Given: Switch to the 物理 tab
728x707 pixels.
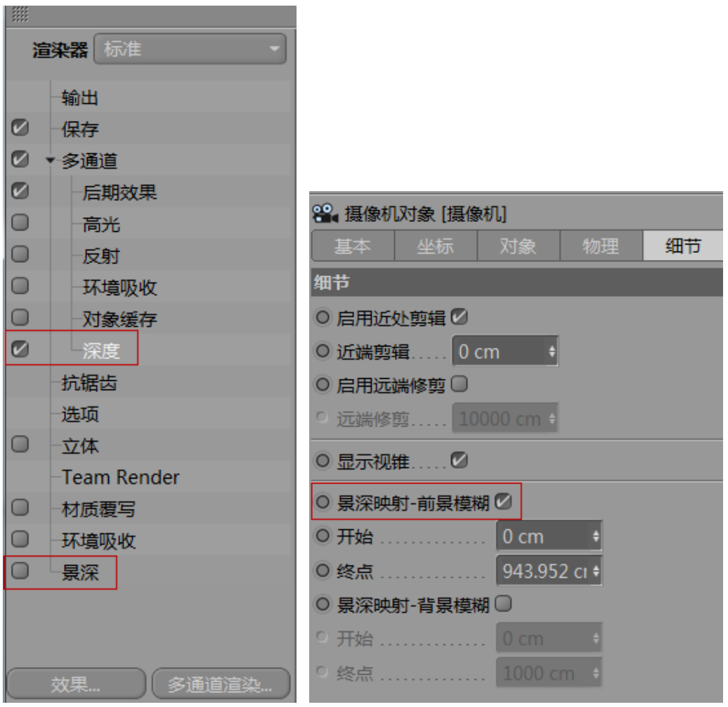Looking at the screenshot, I should coord(602,245).
